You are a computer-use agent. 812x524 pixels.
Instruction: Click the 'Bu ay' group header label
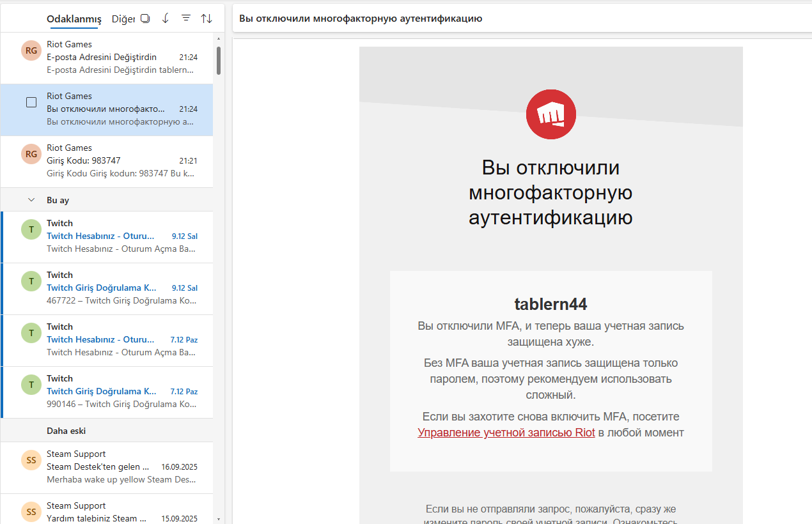tap(58, 200)
